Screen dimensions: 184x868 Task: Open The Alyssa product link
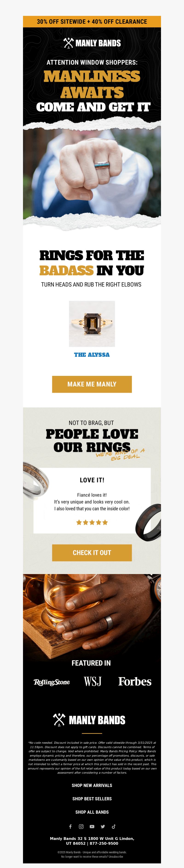tap(92, 354)
